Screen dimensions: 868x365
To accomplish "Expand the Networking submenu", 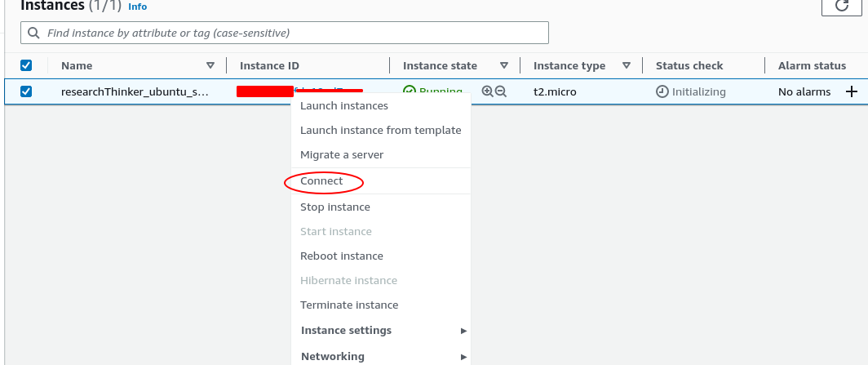I will (381, 356).
